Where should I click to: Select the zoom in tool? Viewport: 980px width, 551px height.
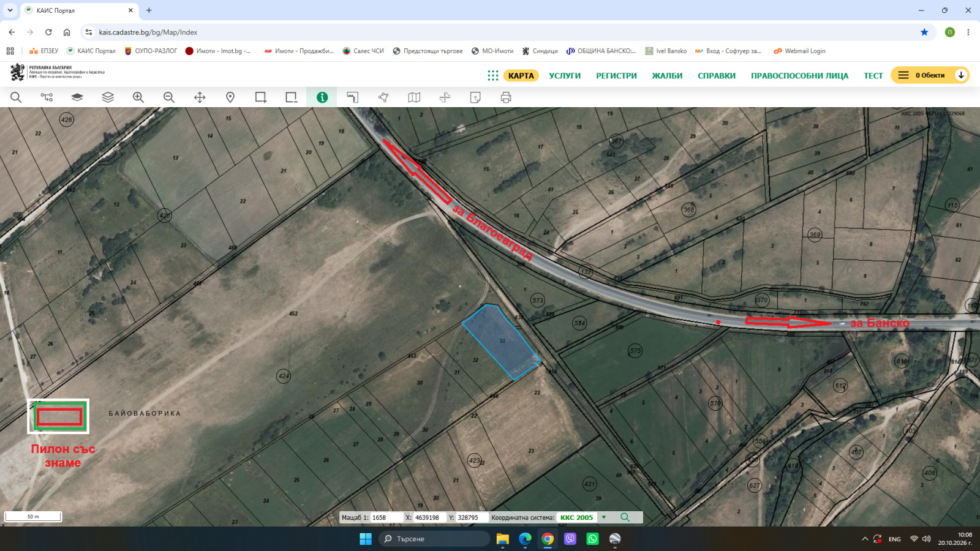click(x=138, y=97)
